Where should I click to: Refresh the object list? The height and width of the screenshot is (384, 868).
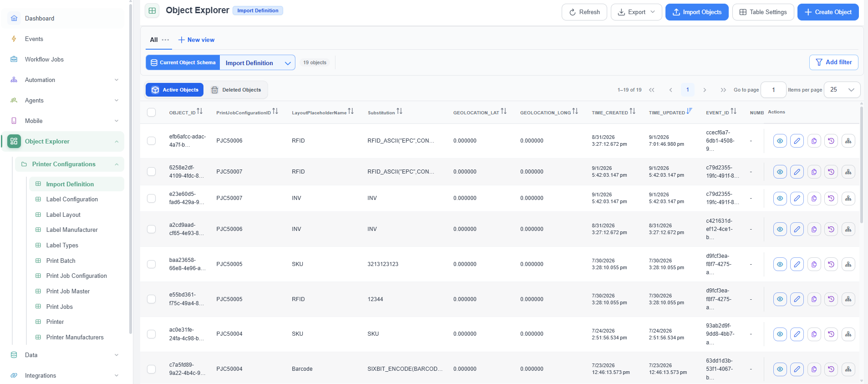point(584,12)
